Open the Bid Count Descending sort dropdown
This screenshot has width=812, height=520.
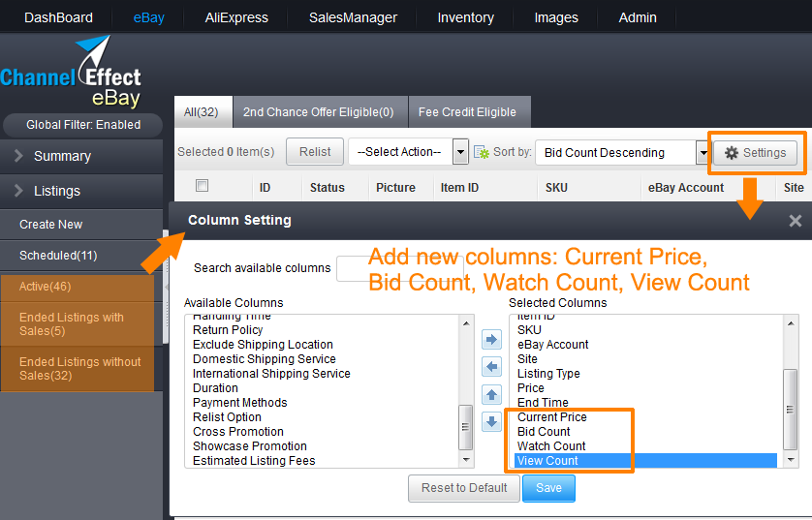click(622, 153)
